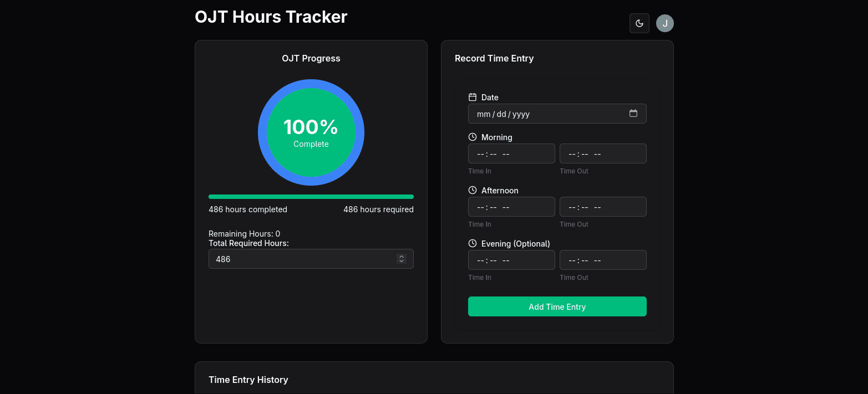The height and width of the screenshot is (394, 868).
Task: Decrement Total Required Hours with the stepper
Action: [x=402, y=261]
